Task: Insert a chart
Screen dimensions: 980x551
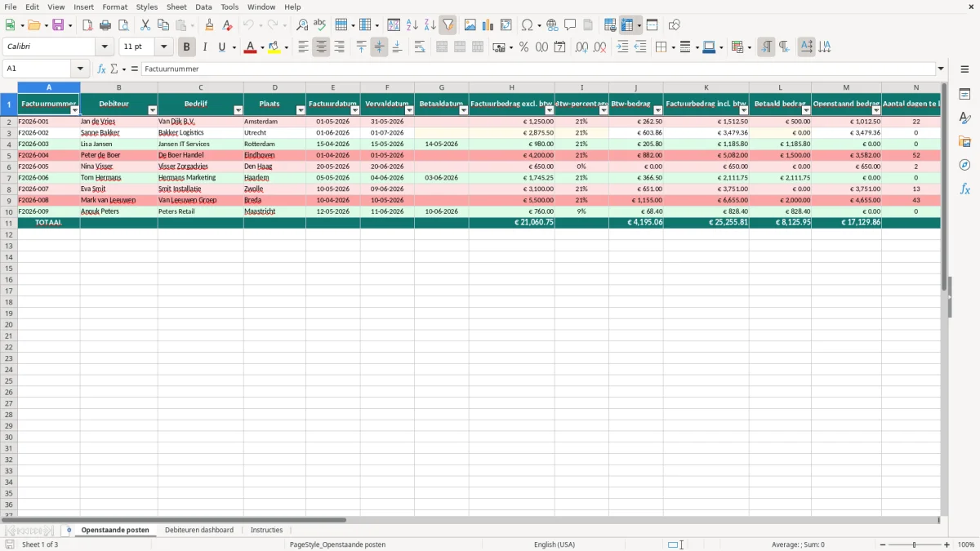Action: (x=488, y=25)
